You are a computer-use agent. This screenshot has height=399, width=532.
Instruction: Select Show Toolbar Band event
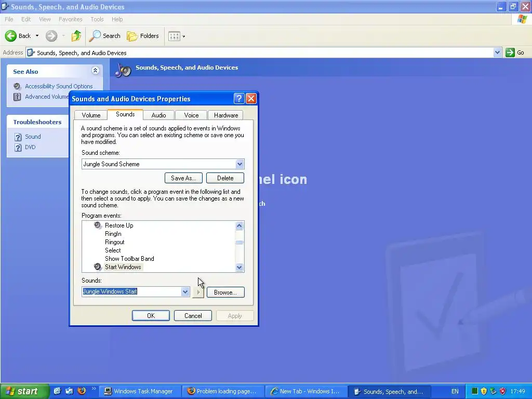[x=129, y=259]
